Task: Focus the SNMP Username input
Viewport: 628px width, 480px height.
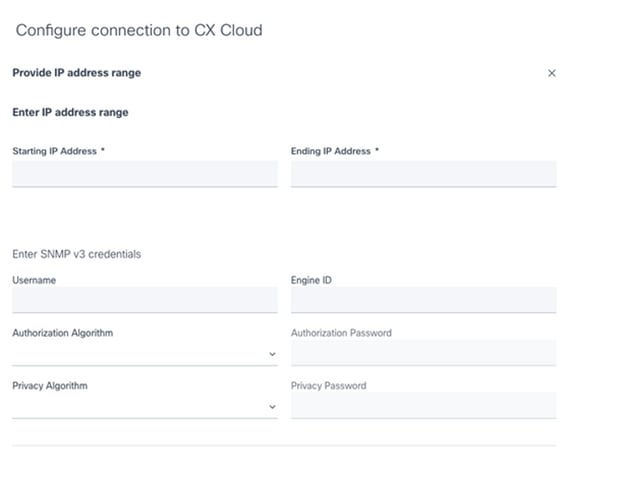Action: tap(145, 300)
